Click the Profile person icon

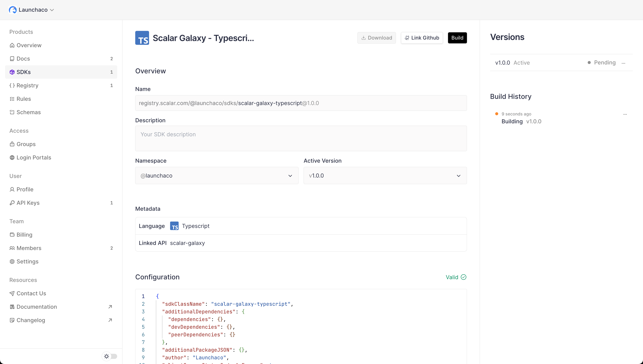pos(12,189)
